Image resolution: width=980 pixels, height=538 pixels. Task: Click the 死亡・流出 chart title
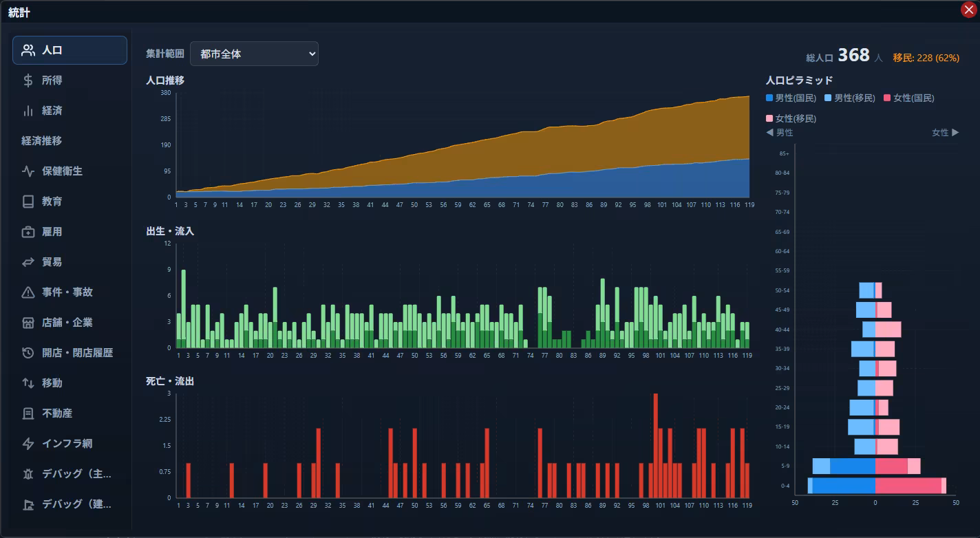tap(170, 381)
